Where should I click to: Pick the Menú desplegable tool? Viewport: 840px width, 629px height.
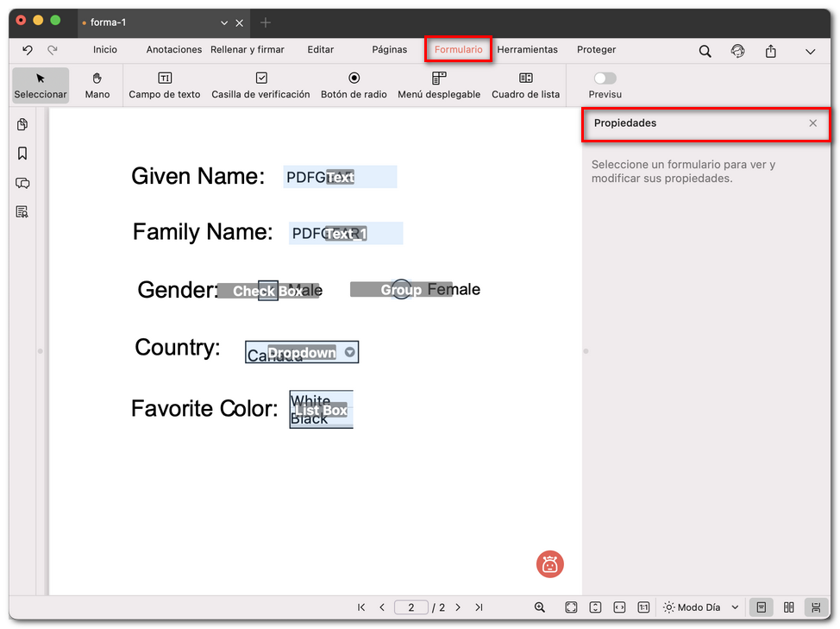pos(439,85)
